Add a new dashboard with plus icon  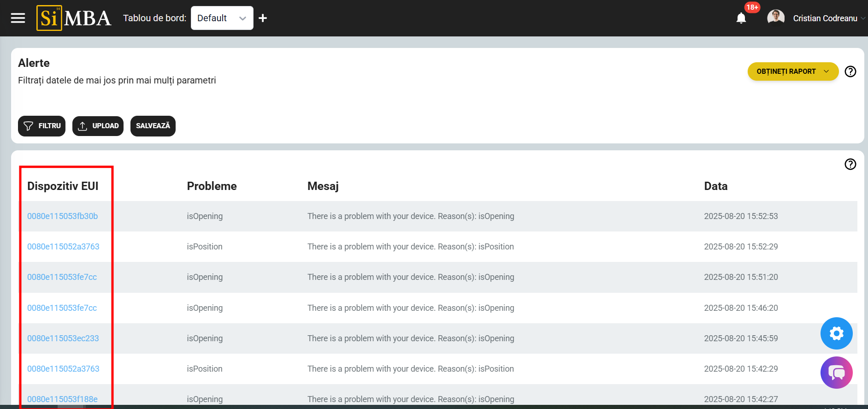(x=263, y=18)
